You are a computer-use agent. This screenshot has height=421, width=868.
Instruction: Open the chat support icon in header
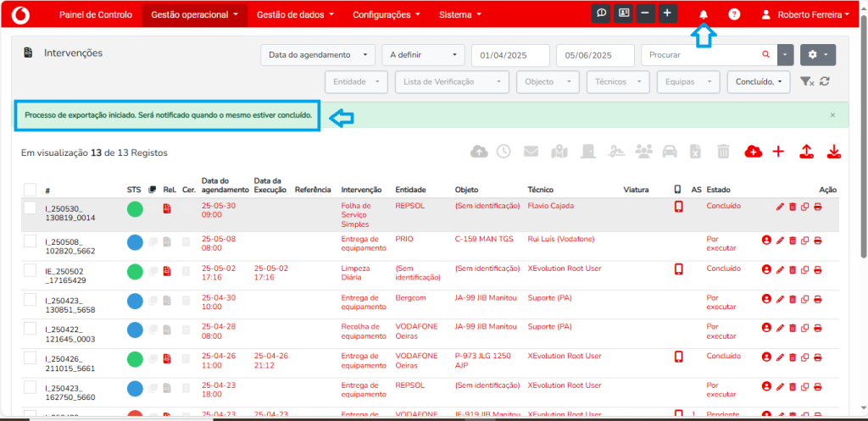[601, 14]
